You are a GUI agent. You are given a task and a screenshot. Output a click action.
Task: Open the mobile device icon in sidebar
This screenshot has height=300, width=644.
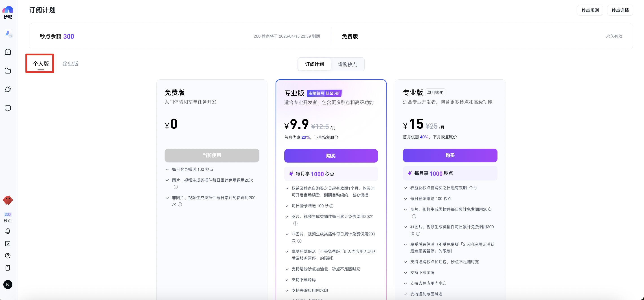pyautogui.click(x=8, y=268)
